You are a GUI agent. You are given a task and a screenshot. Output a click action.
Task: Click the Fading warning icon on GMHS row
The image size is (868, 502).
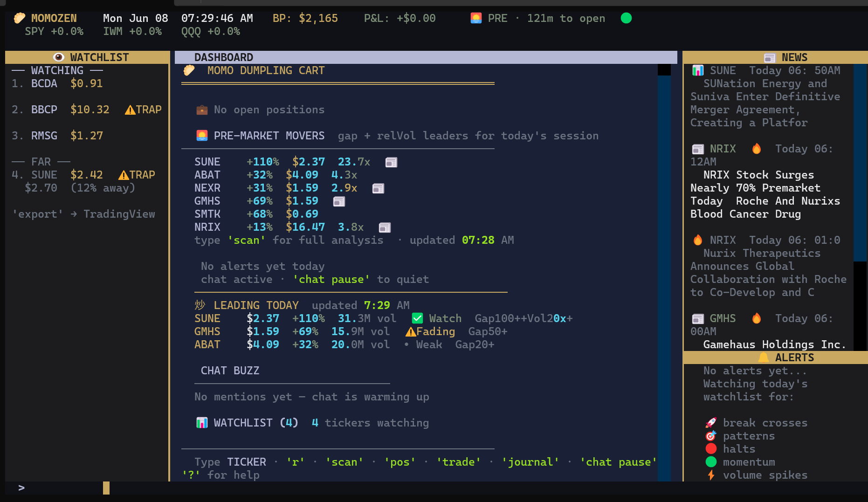[411, 332]
